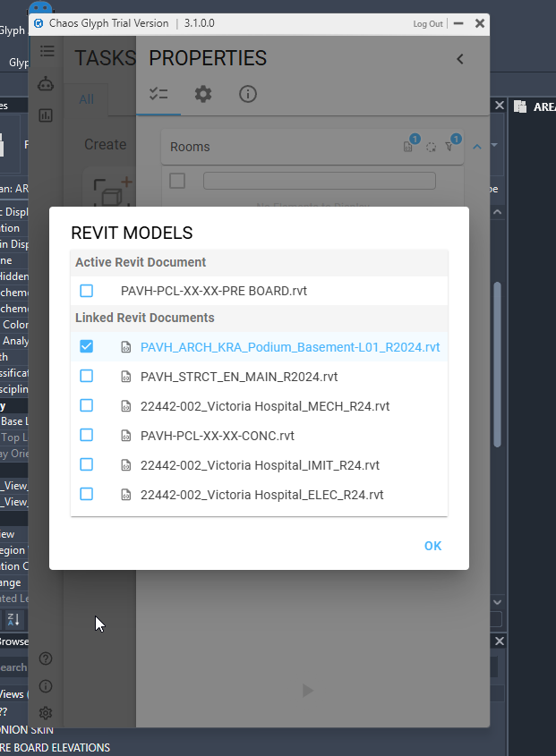Image resolution: width=556 pixels, height=756 pixels.
Task: Collapse the Rooms section chevron
Action: pyautogui.click(x=477, y=147)
